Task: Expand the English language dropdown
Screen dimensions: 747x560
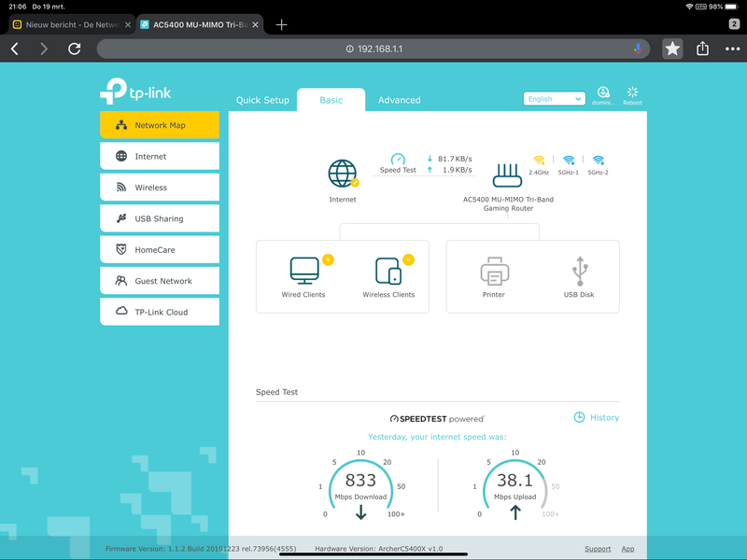Action: 554,99
